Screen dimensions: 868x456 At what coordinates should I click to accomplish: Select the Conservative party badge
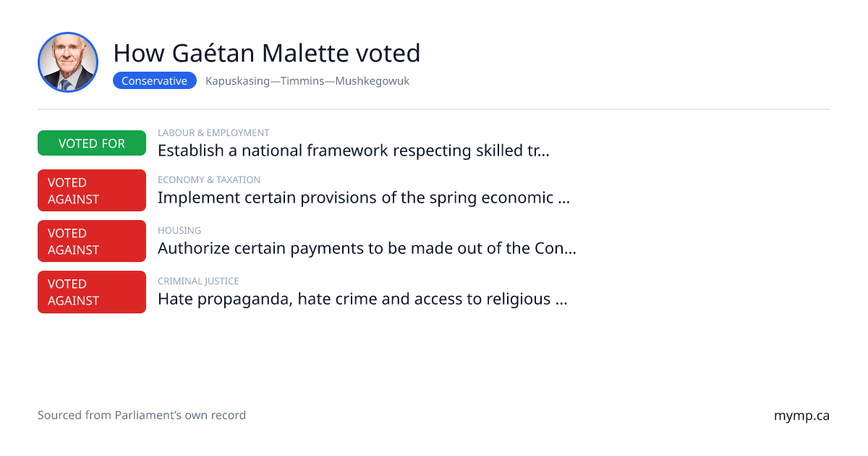point(155,81)
